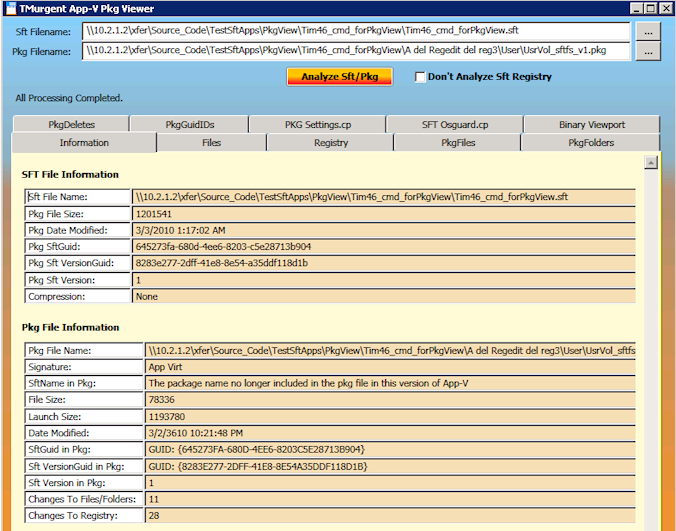Browse for the Sft Filename
Image resolution: width=676 pixels, height=531 pixels.
648,31
